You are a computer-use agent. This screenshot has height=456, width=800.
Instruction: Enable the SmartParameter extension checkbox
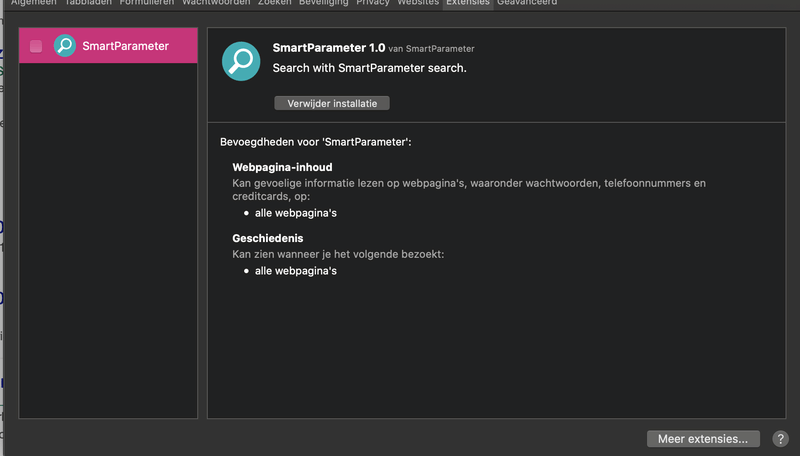click(36, 46)
